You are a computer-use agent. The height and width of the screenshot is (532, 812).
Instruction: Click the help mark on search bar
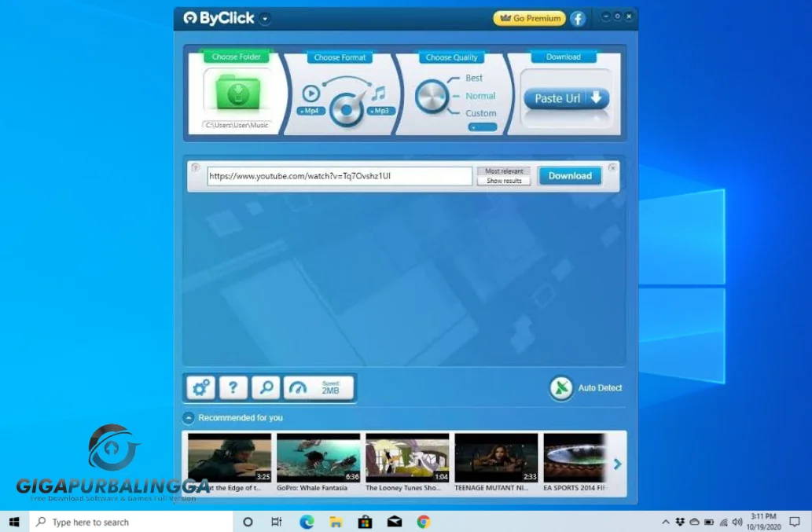pyautogui.click(x=195, y=167)
